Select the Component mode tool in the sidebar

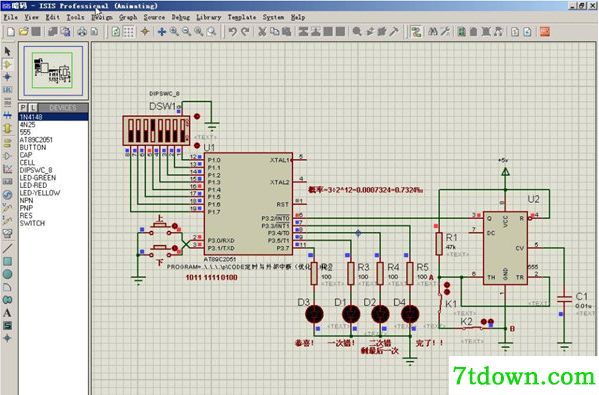coord(7,64)
